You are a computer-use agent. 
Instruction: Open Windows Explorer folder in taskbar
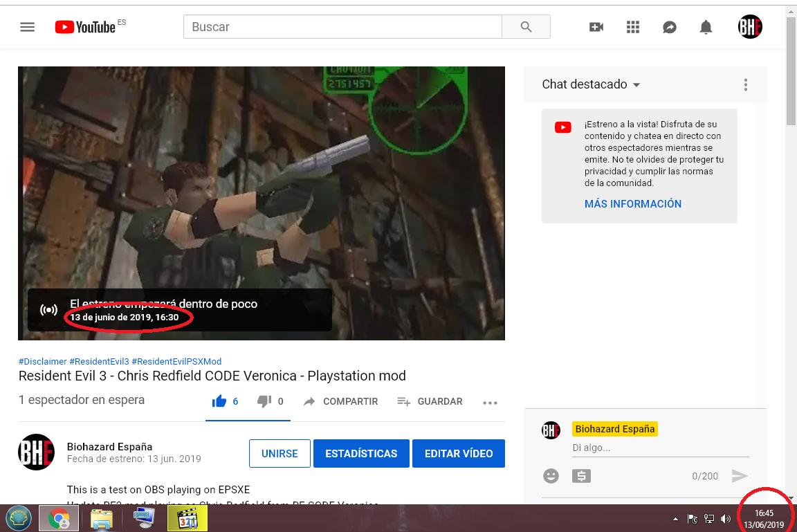102,519
